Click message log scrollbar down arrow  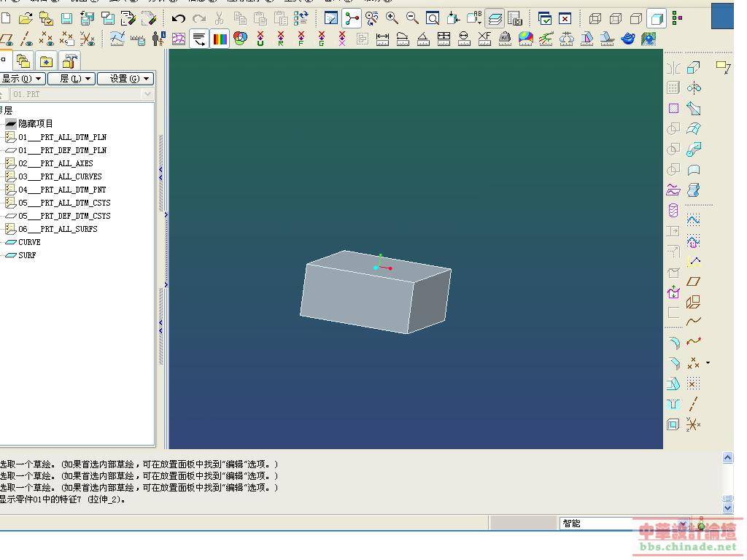pyautogui.click(x=727, y=507)
